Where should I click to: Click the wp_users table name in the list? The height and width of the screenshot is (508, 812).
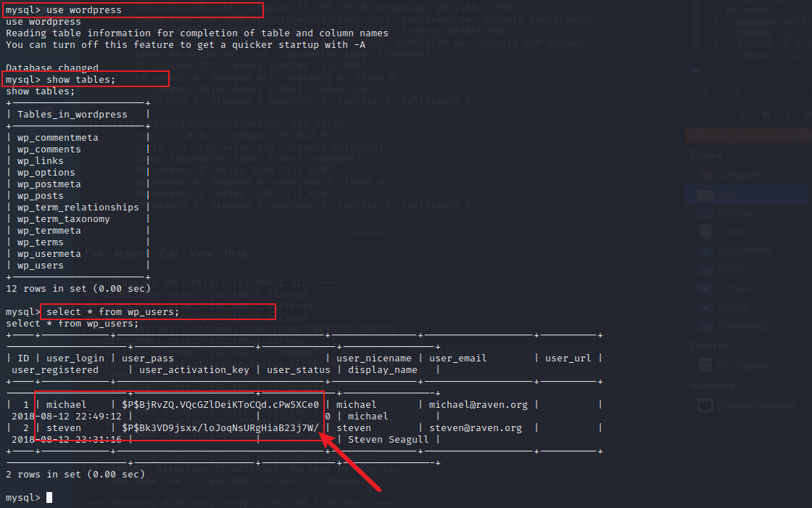(41, 266)
